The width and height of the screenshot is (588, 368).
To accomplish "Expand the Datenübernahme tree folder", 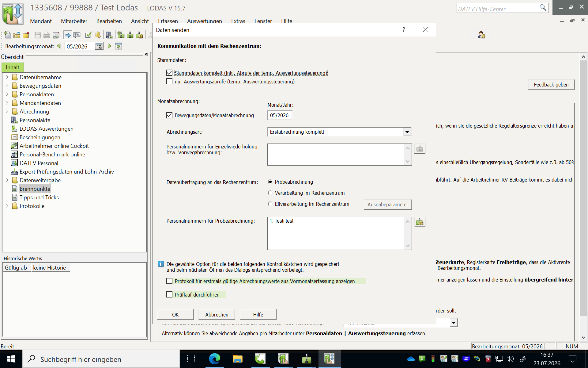I will tap(7, 77).
